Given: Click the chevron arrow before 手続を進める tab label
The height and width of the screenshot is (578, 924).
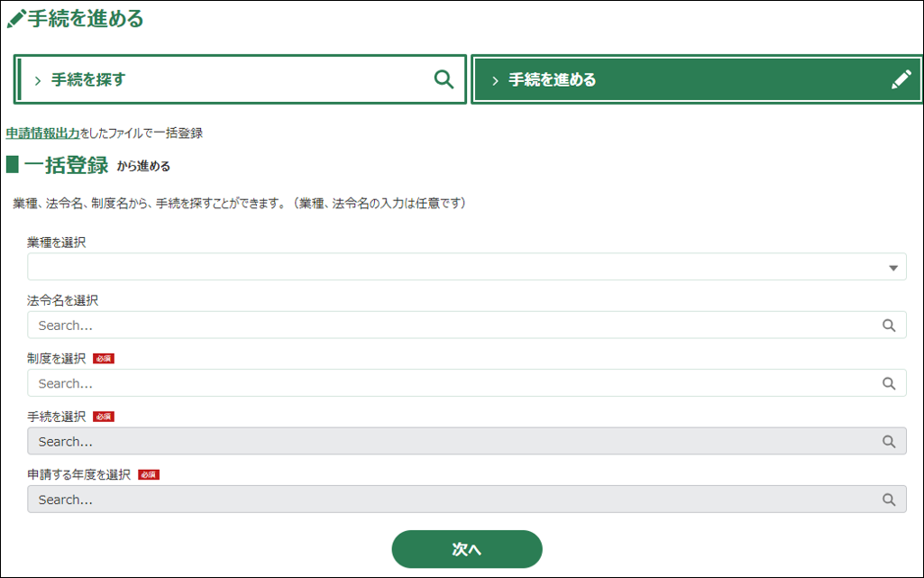Looking at the screenshot, I should 495,80.
